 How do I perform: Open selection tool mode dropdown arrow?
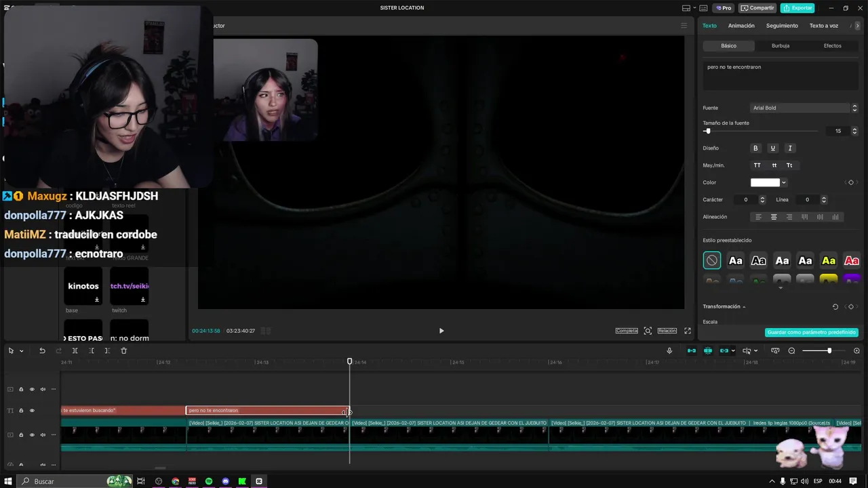[x=21, y=351]
